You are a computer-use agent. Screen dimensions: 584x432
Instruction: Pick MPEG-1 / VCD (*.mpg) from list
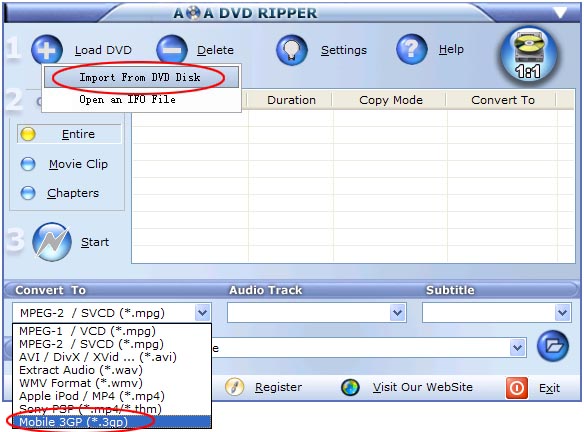pyautogui.click(x=112, y=331)
